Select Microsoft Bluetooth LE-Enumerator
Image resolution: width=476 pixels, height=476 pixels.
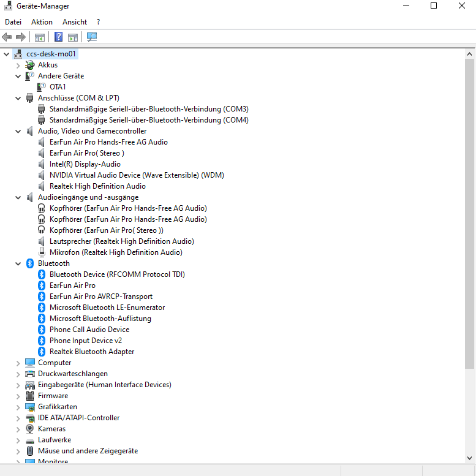pos(107,308)
